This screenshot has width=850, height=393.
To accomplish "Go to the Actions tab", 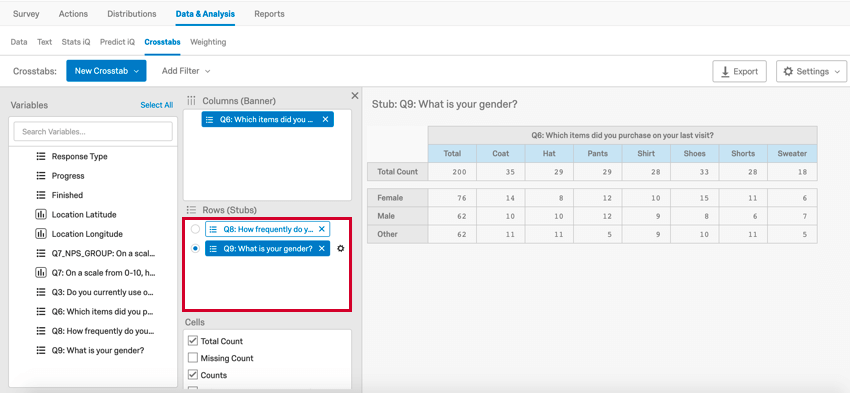I will tap(73, 14).
